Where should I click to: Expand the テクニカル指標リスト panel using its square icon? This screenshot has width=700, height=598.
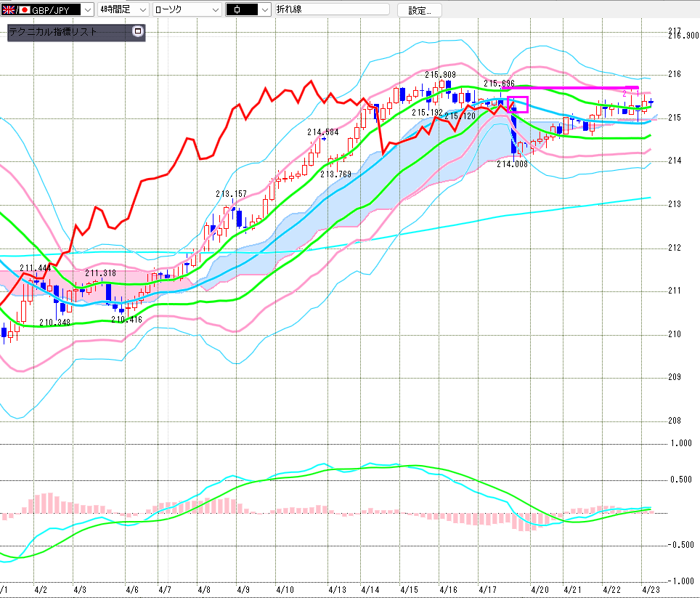138,33
